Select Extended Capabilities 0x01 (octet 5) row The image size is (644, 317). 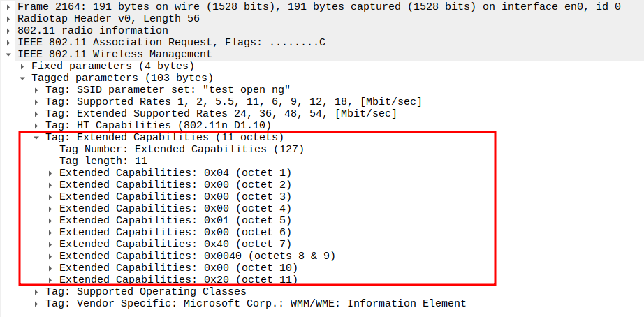[175, 221]
